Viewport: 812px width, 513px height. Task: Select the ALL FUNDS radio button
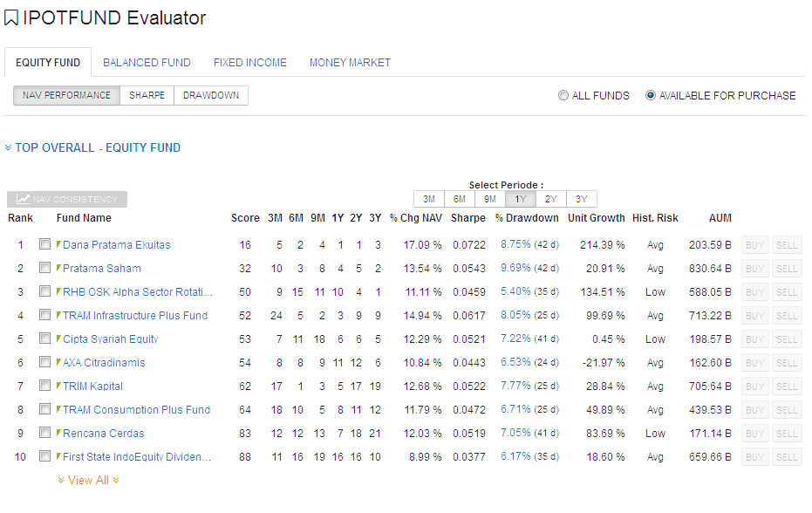tap(563, 96)
